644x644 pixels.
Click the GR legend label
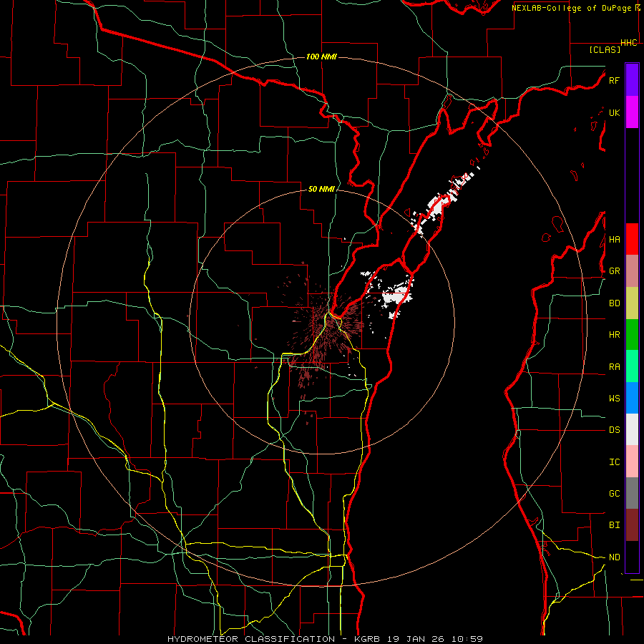click(614, 271)
